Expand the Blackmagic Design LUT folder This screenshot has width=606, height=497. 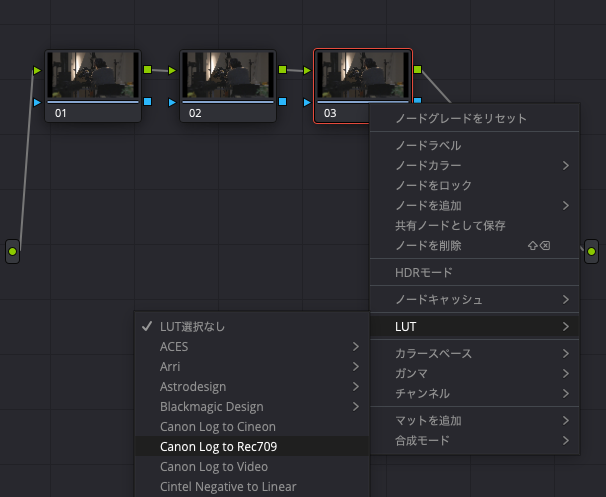coord(211,406)
